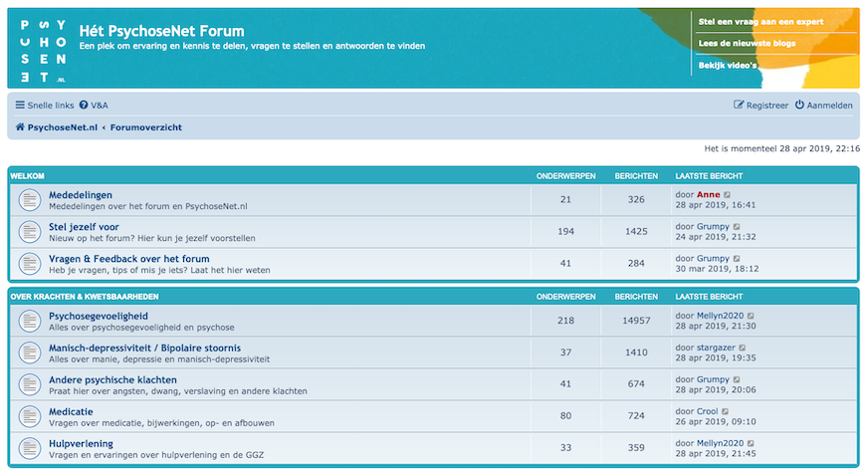Open 'OVER KRACHTEN & KWETSBAARHEDEN' category header

point(85,297)
